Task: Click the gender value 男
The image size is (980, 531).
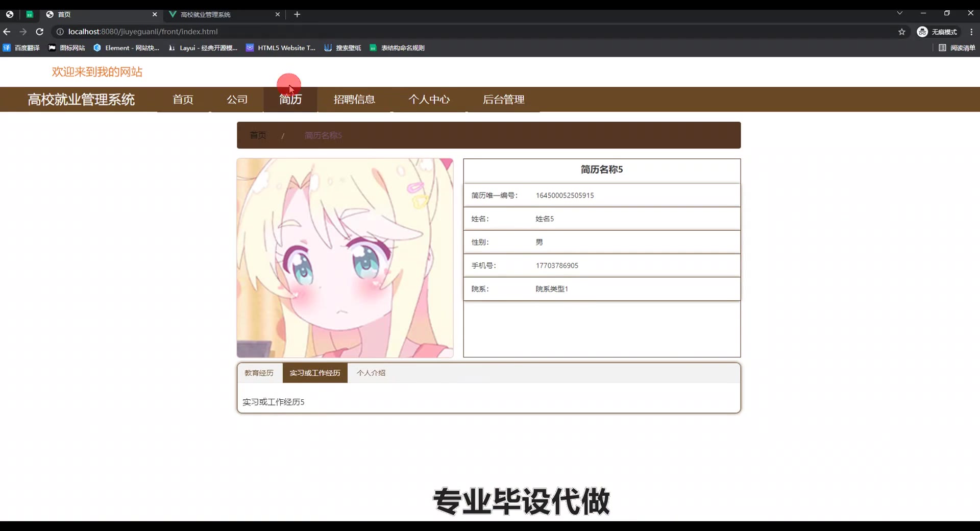Action: click(539, 242)
